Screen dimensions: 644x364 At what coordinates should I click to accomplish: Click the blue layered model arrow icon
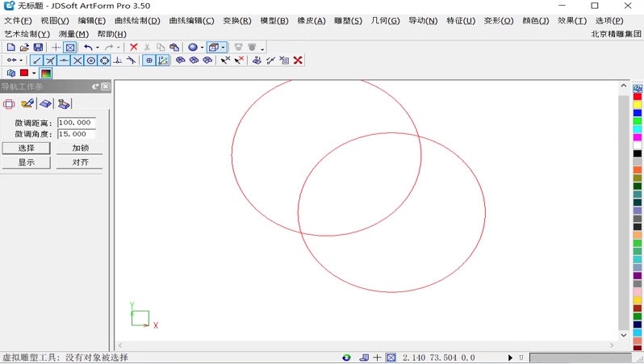point(257,61)
